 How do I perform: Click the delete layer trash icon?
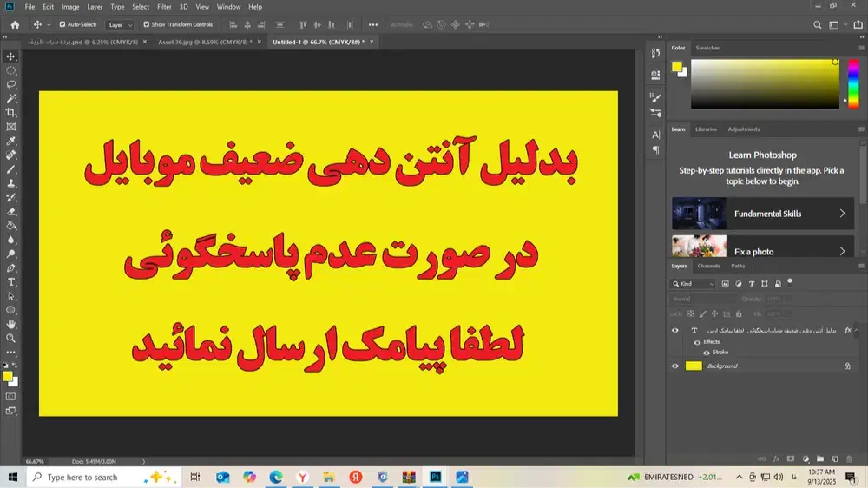848,458
